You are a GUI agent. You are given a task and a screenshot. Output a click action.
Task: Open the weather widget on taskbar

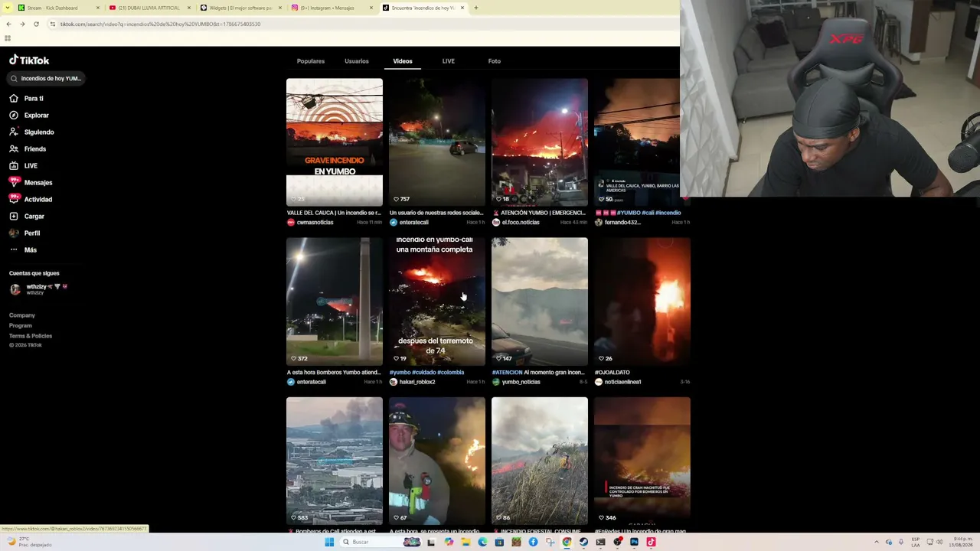coord(31,542)
